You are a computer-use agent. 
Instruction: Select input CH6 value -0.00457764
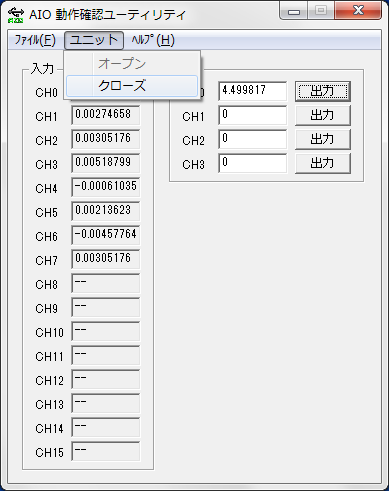pyautogui.click(x=106, y=235)
